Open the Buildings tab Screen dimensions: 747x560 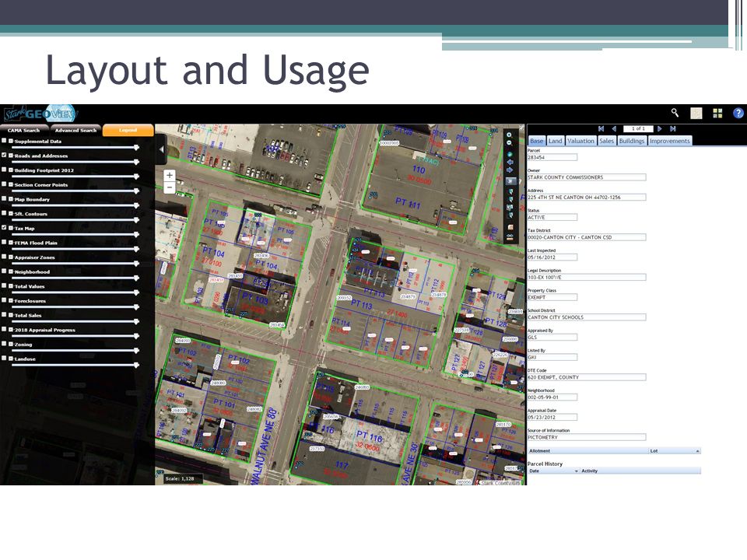[632, 141]
